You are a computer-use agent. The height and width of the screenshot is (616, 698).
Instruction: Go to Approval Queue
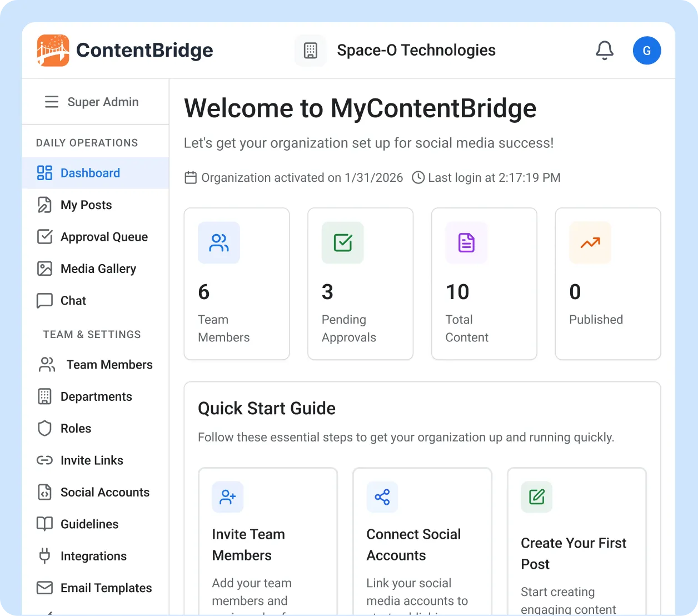coord(104,237)
